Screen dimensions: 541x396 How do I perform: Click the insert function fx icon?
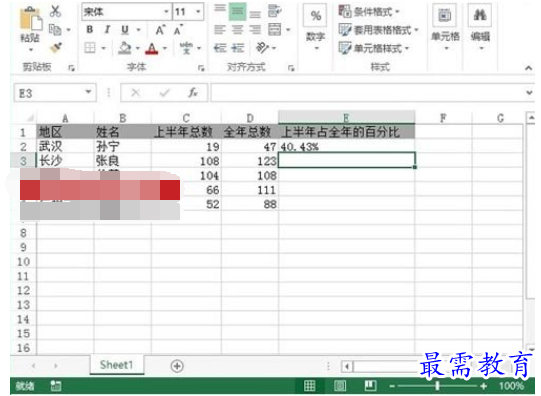(193, 92)
